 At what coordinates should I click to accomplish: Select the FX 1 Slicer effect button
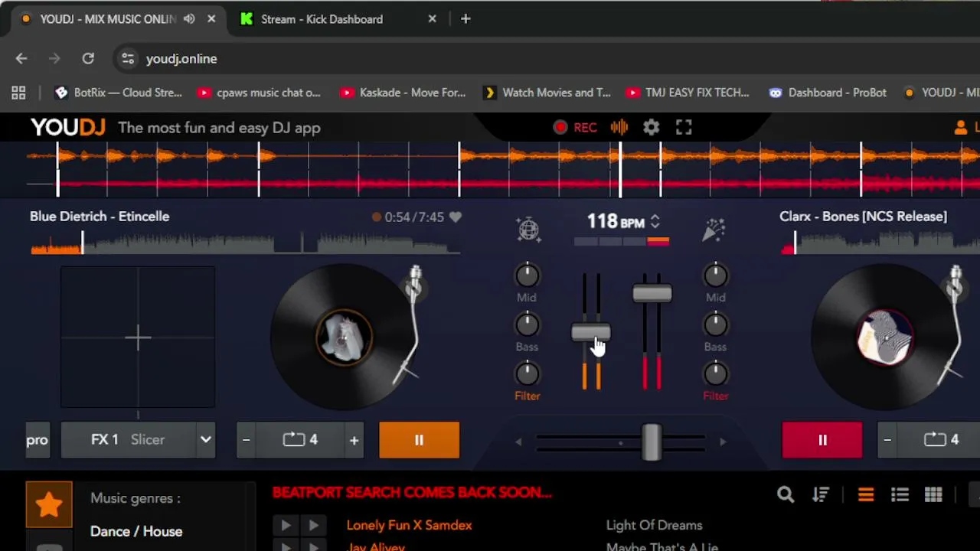128,440
